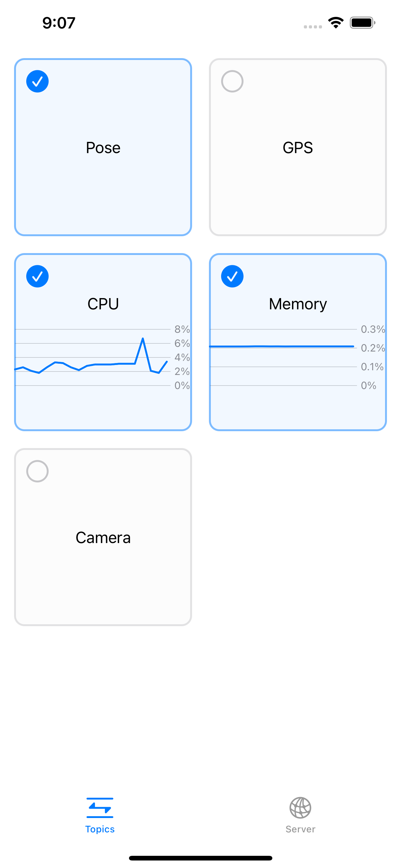This screenshot has height=868, width=401.
Task: Tap the Server globe icon
Action: point(300,807)
